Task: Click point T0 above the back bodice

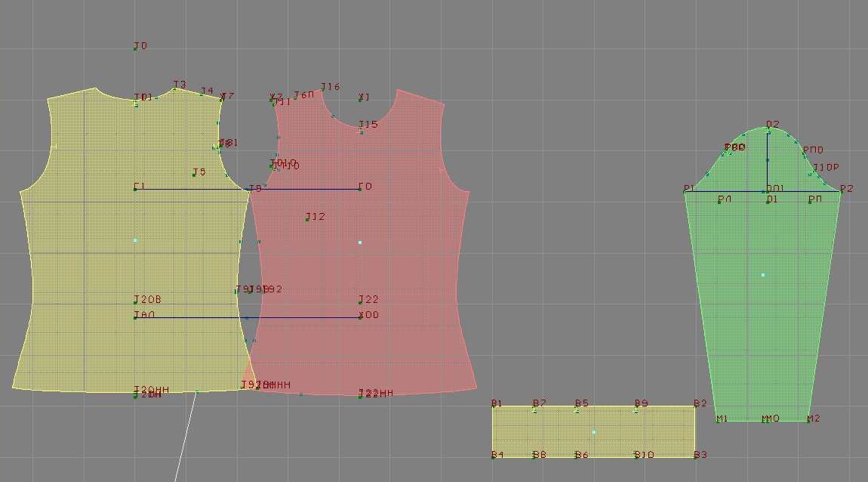Action: point(136,48)
